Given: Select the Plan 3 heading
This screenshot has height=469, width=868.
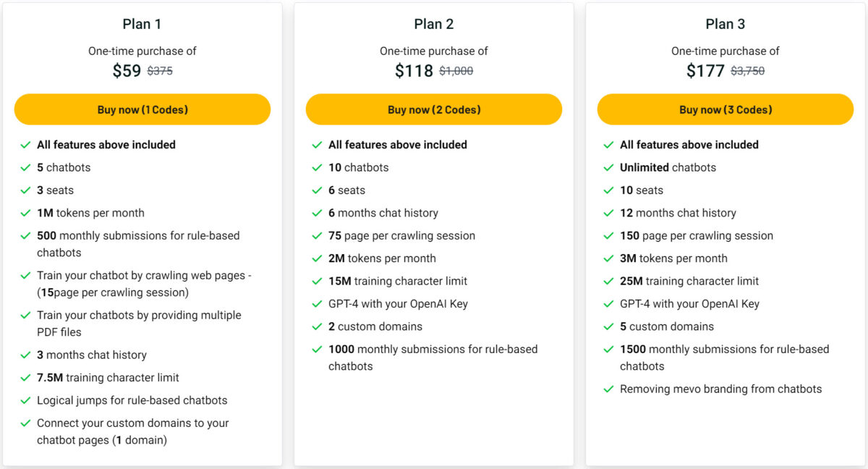Looking at the screenshot, I should point(726,23).
